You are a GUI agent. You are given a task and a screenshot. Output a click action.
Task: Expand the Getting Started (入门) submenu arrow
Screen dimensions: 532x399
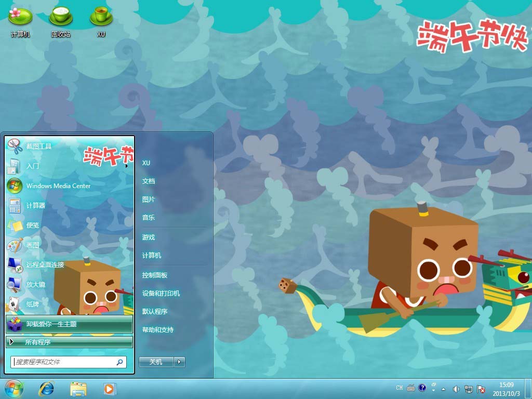click(126, 166)
